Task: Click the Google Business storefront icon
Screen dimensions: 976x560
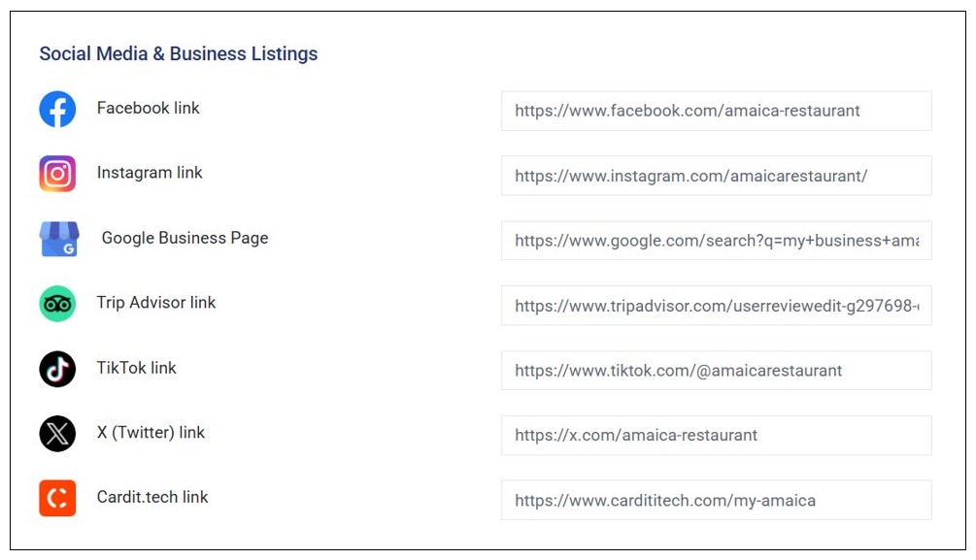Action: (x=58, y=239)
